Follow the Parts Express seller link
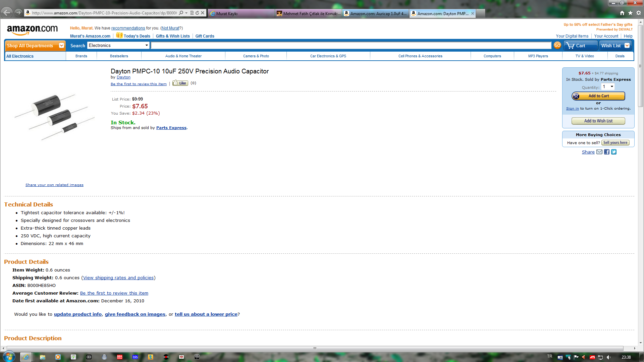Viewport: 644px width, 362px height. coord(171,128)
